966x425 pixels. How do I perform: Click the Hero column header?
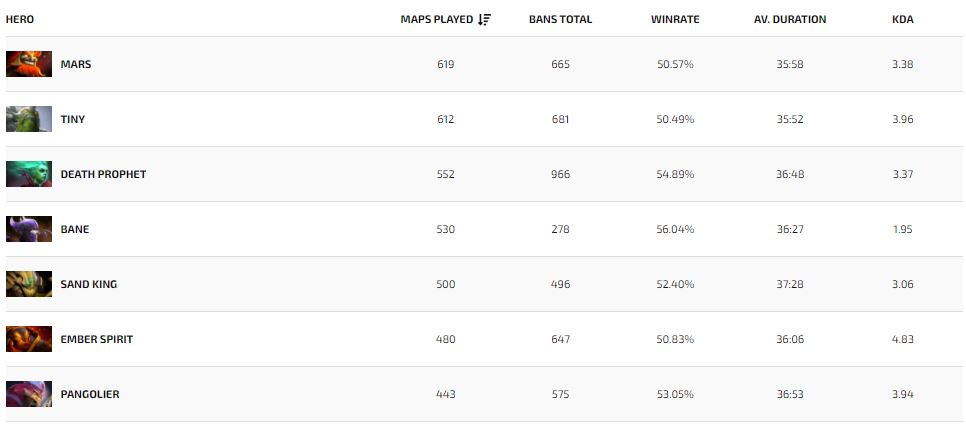pos(20,19)
